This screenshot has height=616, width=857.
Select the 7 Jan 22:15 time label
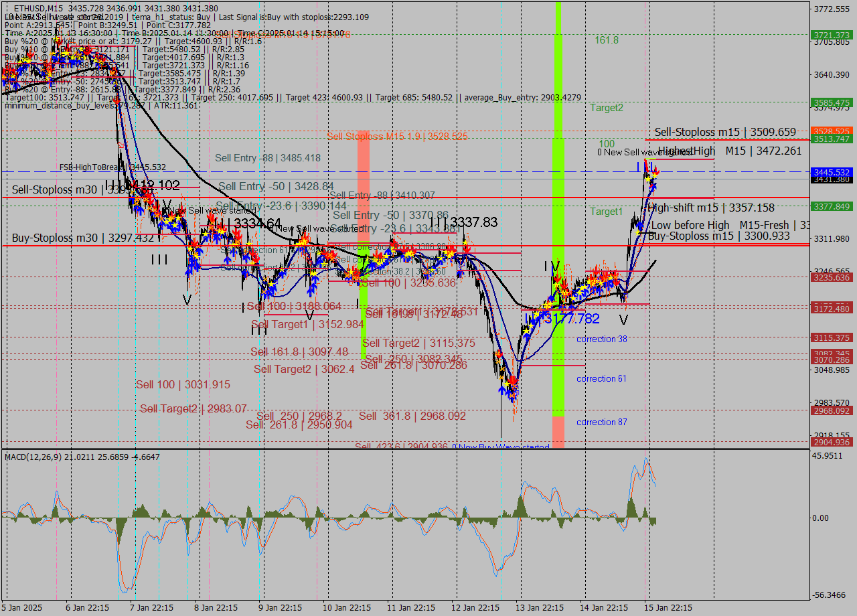(x=151, y=608)
